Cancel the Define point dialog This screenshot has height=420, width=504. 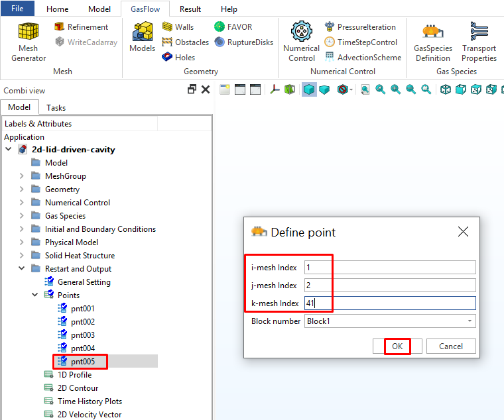[x=450, y=346]
